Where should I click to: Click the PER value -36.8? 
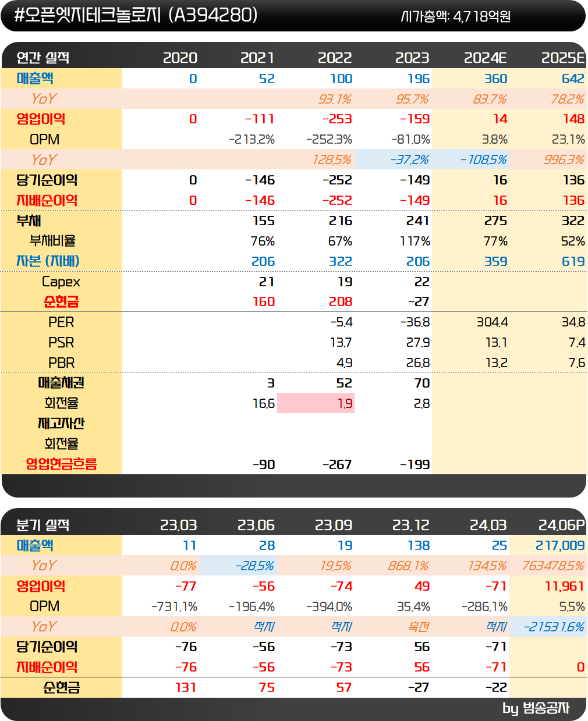(x=415, y=322)
